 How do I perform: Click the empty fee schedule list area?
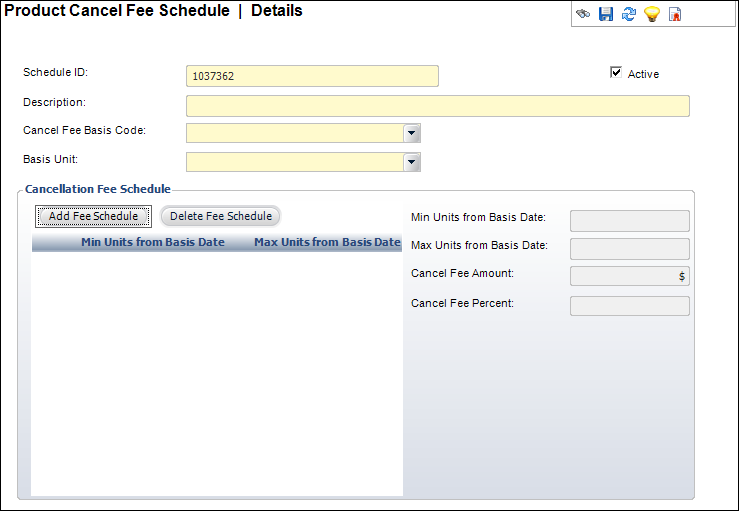click(217, 373)
